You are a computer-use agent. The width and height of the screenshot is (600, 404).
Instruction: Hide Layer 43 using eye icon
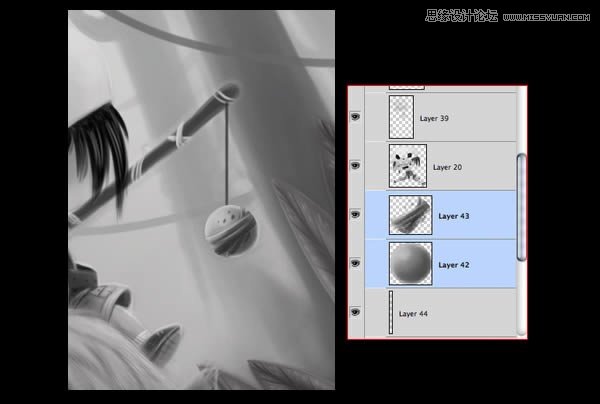pyautogui.click(x=355, y=214)
